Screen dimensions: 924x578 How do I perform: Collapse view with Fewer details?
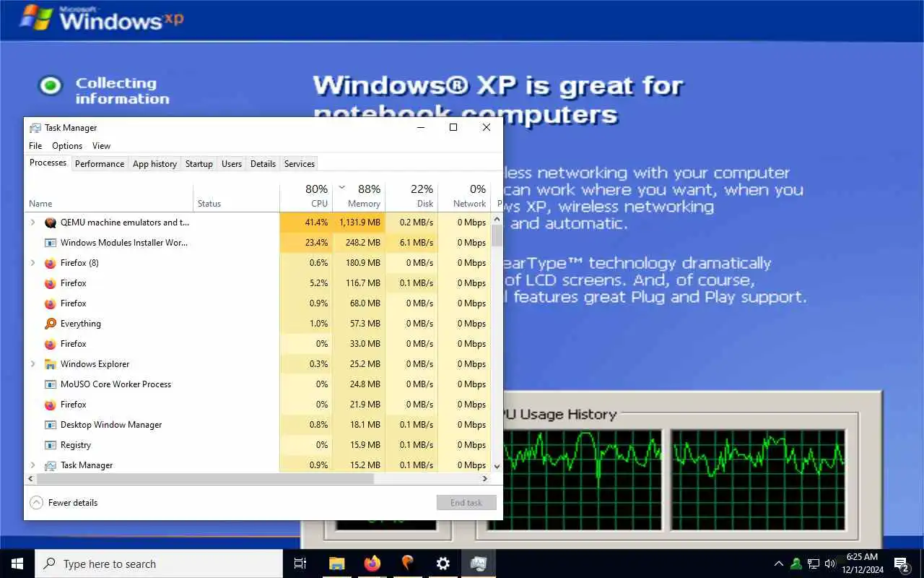click(64, 503)
